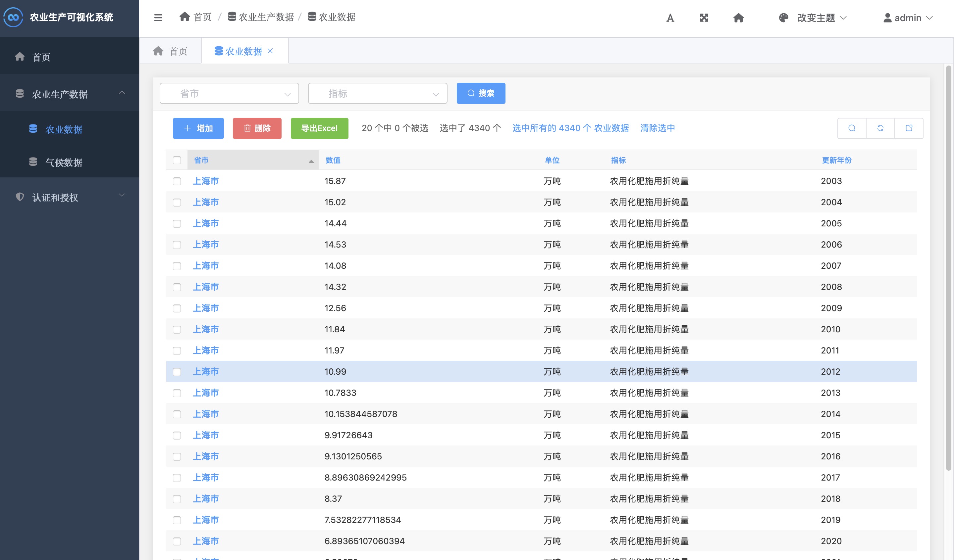
Task: Check the checkbox for the 2003 row
Action: (x=177, y=181)
